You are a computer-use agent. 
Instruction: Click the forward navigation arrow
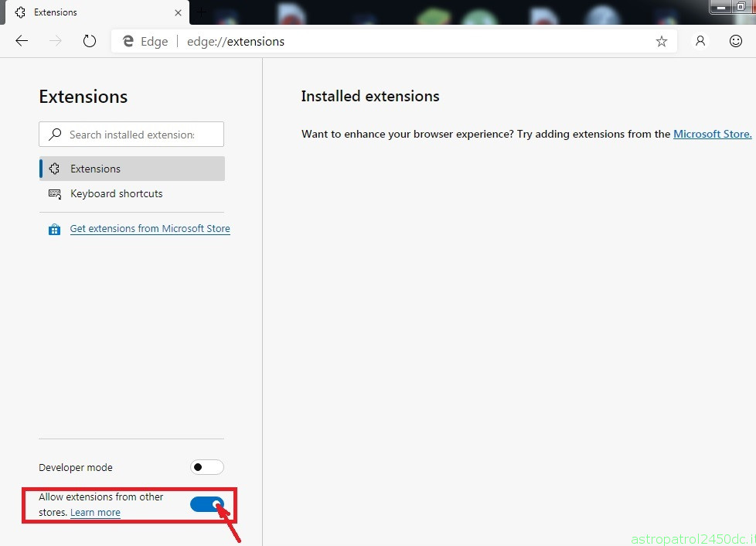pyautogui.click(x=56, y=41)
